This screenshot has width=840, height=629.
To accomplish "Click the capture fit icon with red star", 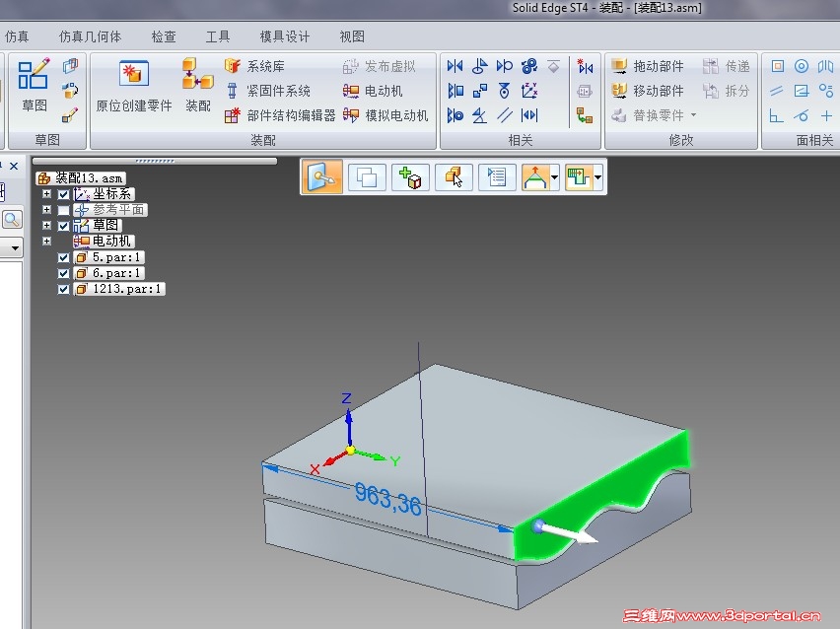I will click(x=585, y=66).
